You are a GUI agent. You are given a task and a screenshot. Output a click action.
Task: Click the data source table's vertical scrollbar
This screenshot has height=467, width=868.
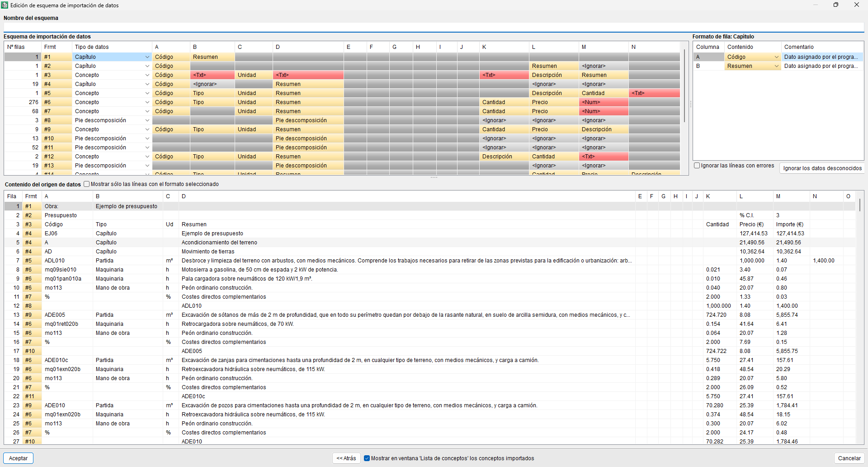860,206
